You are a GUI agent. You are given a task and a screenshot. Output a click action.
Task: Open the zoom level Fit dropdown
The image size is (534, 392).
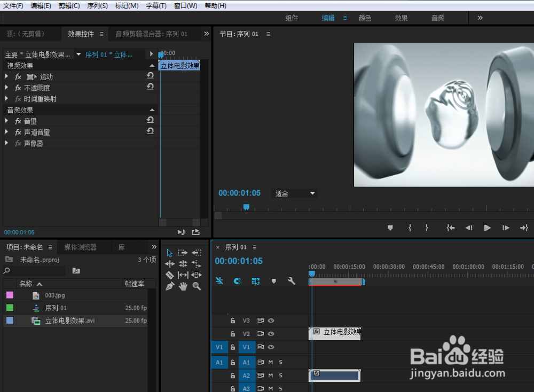click(x=295, y=193)
